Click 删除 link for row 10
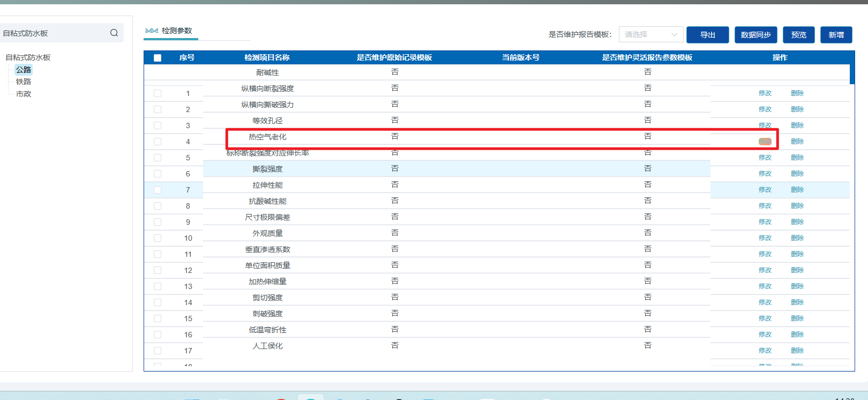This screenshot has height=400, width=868. 797,238
